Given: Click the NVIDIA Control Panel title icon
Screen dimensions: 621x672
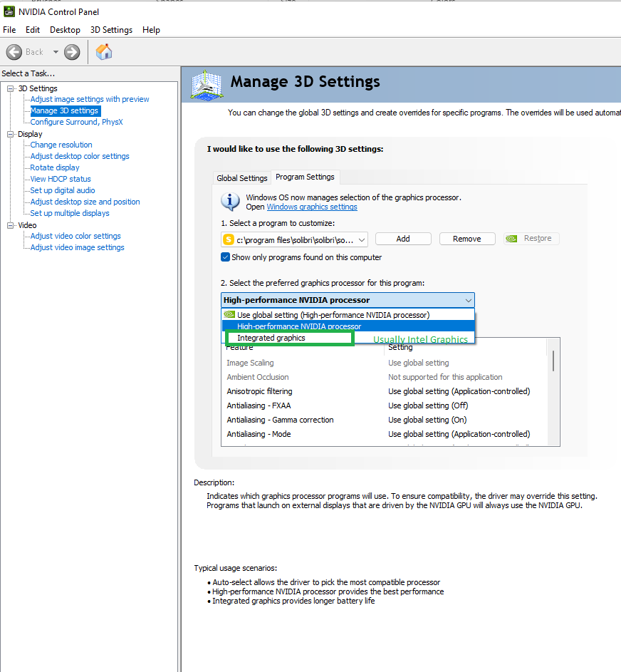Looking at the screenshot, I should (9, 11).
